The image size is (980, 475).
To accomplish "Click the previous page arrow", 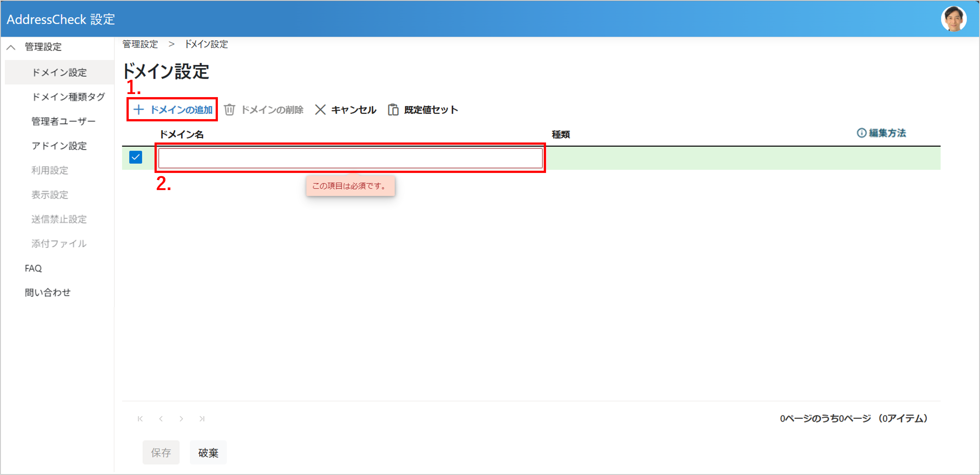I will (161, 419).
